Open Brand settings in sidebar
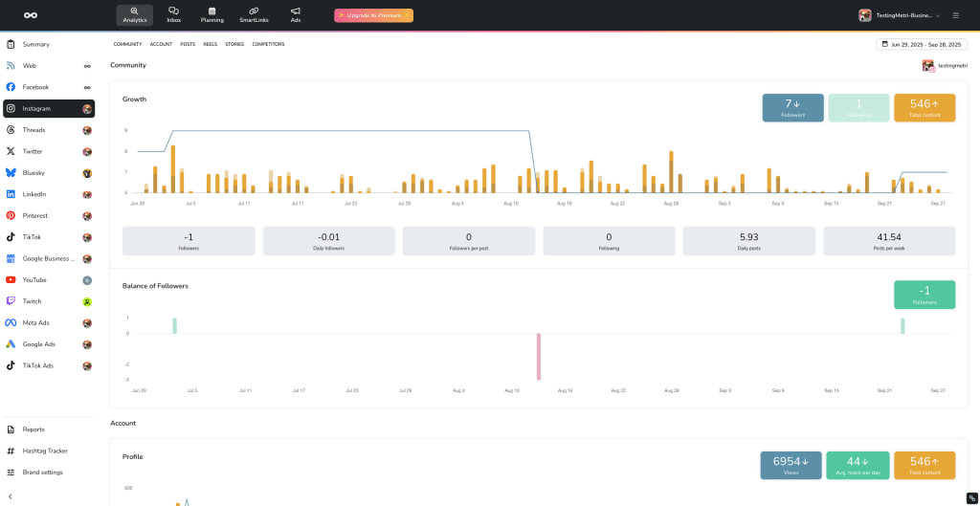This screenshot has height=506, width=980. coord(42,473)
